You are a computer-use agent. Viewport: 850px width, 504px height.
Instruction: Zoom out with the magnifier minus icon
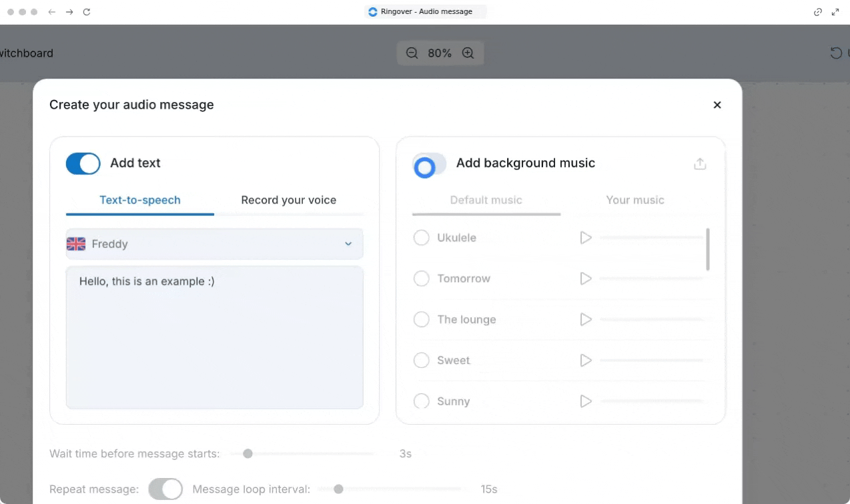coord(412,53)
